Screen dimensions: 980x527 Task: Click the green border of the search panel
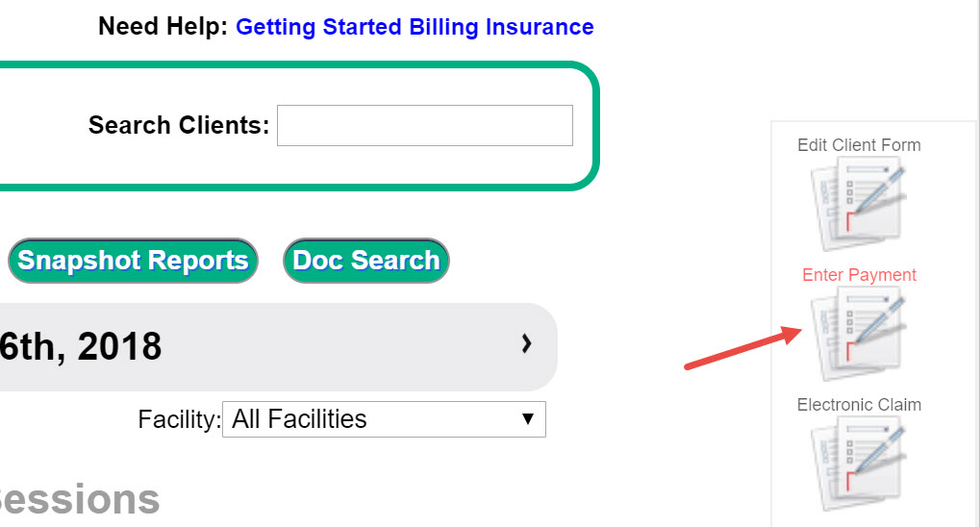595,126
